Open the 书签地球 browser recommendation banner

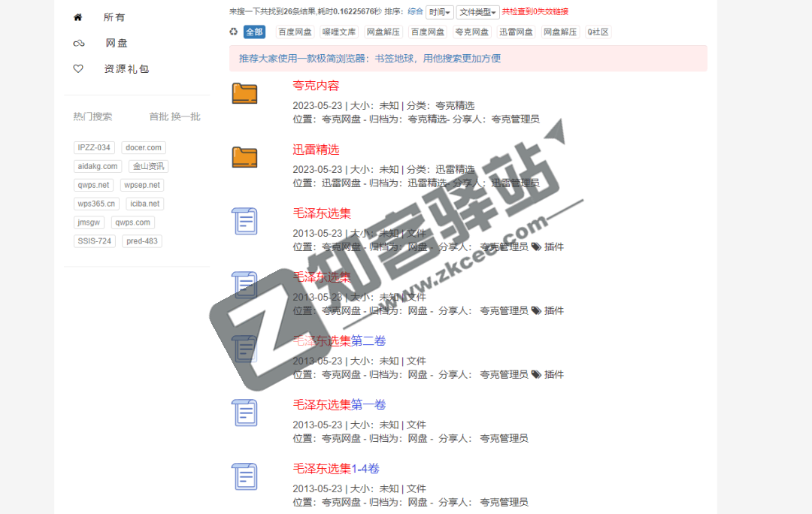(x=468, y=59)
